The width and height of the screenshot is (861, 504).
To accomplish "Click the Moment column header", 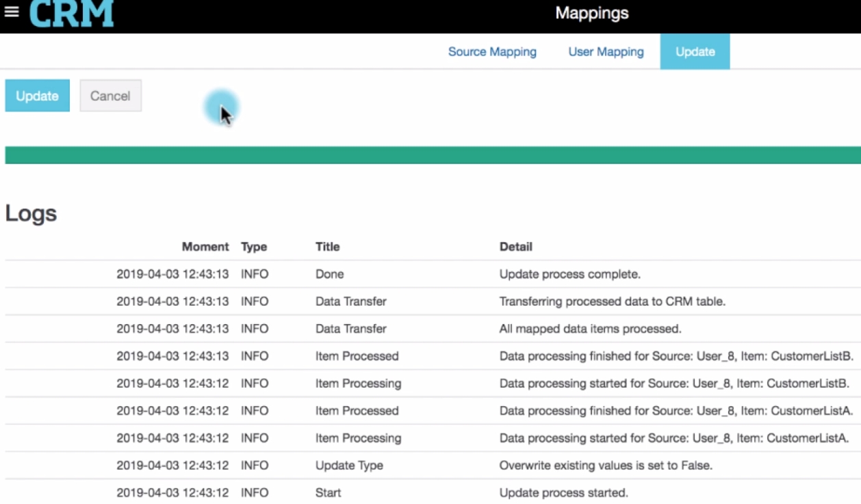I will (205, 247).
